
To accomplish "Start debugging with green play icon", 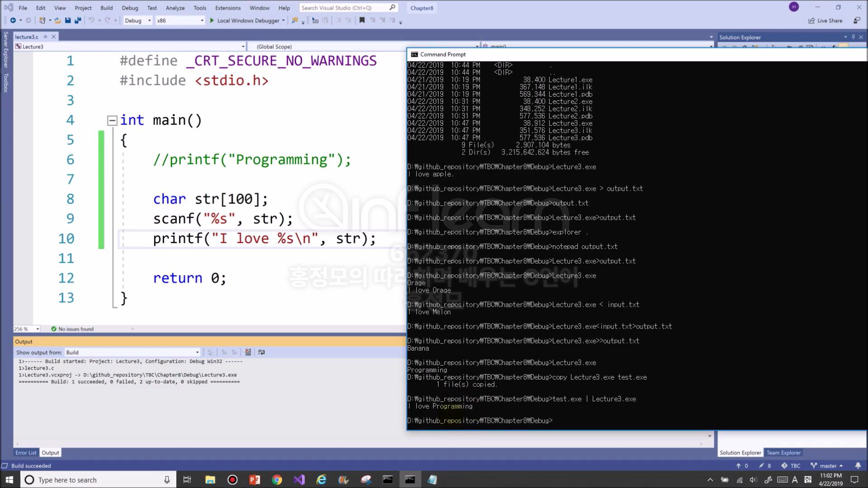I will [x=212, y=20].
